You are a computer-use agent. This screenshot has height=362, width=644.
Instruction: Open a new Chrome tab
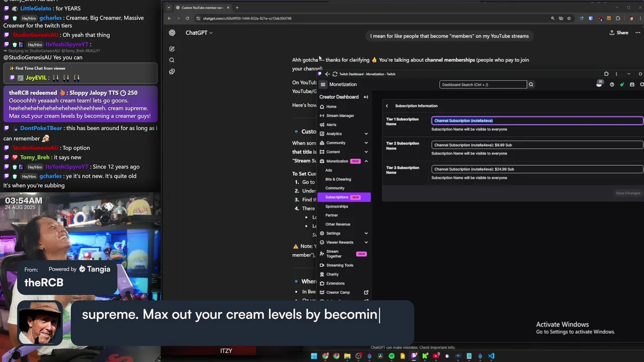click(x=237, y=8)
